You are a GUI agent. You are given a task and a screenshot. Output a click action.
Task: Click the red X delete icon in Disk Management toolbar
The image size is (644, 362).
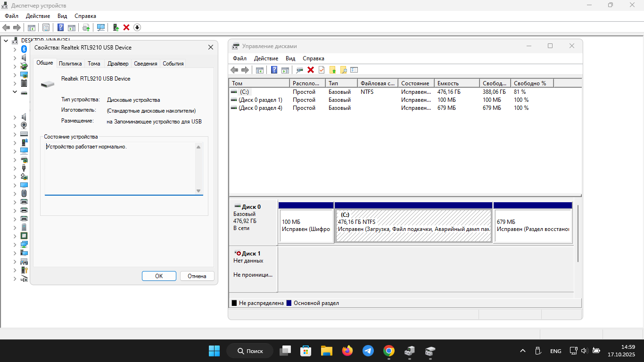click(x=311, y=70)
